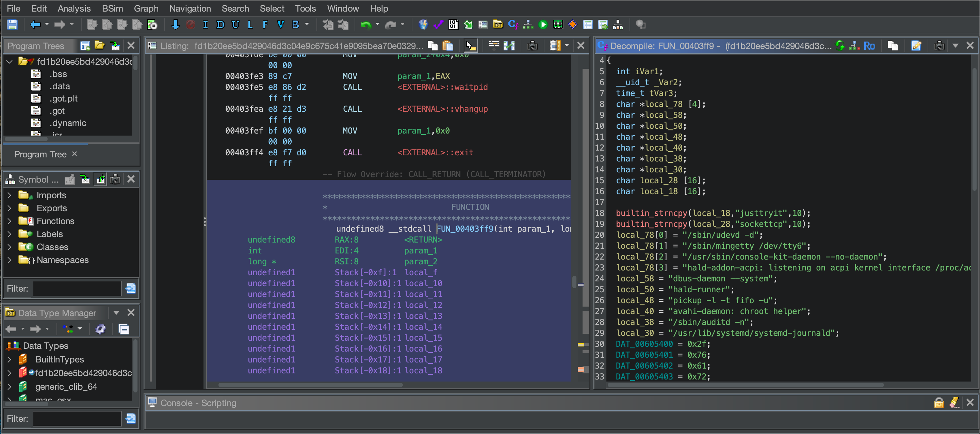Click the green Undo arrow in toolbar
Image resolution: width=980 pixels, height=434 pixels.
coord(365,25)
